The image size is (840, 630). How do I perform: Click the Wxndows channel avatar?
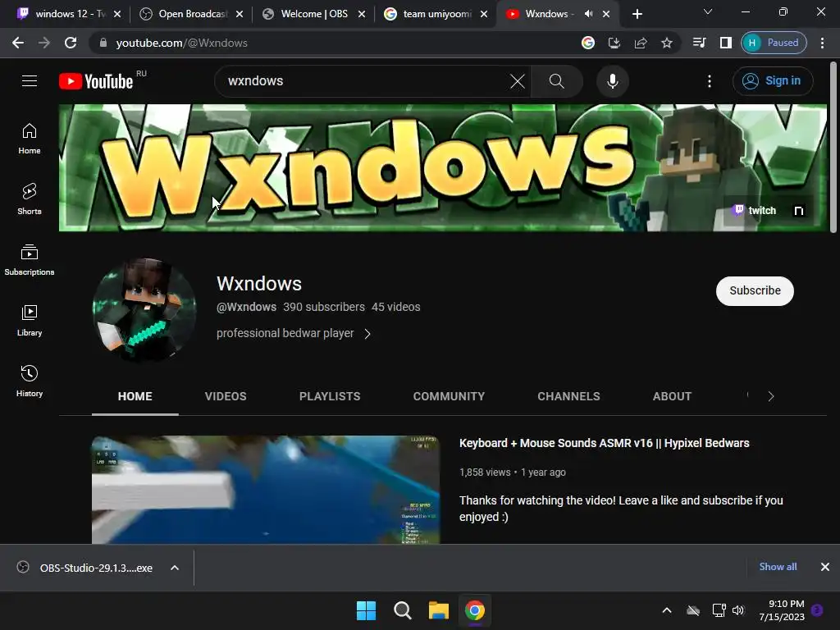144,309
